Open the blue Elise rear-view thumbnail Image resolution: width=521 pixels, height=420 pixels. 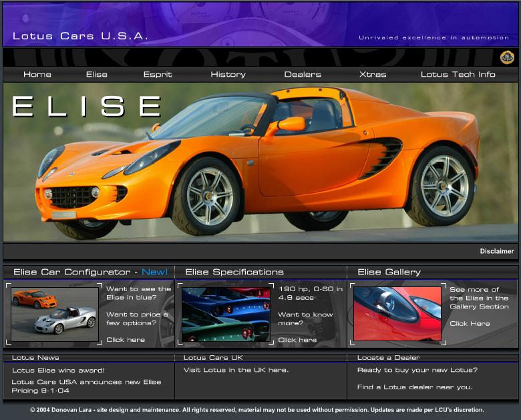click(x=226, y=314)
